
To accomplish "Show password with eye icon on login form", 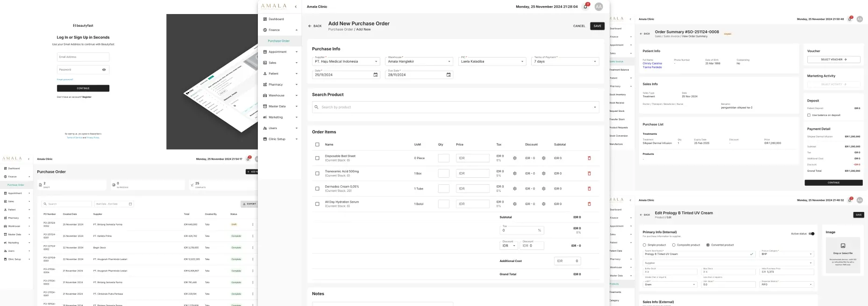I will [104, 70].
